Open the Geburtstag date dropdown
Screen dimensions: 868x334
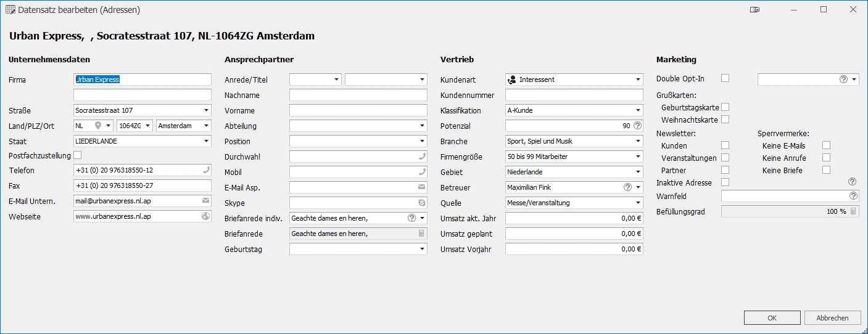tap(422, 249)
